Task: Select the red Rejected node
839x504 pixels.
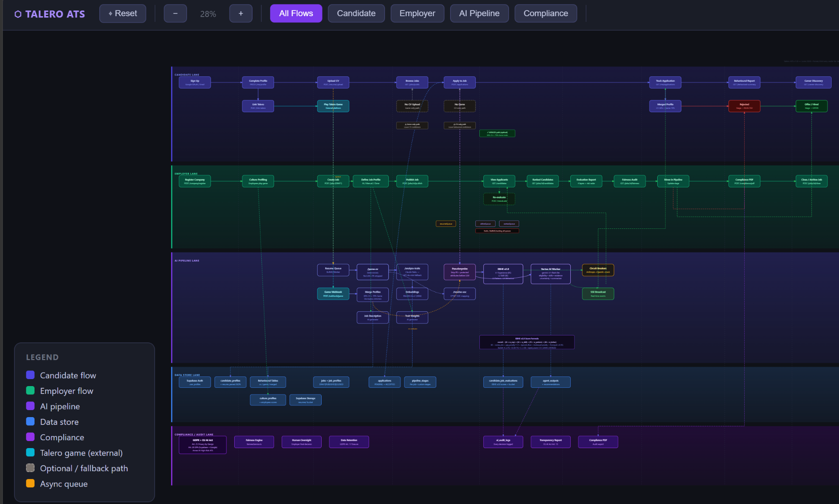Action: coord(744,106)
